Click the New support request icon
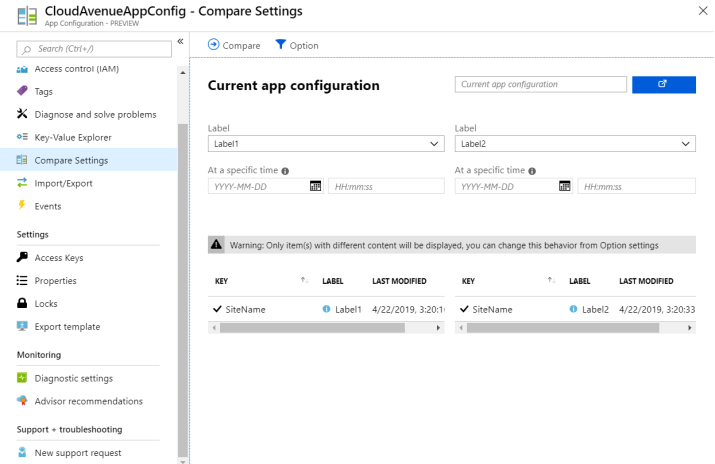 (22, 452)
